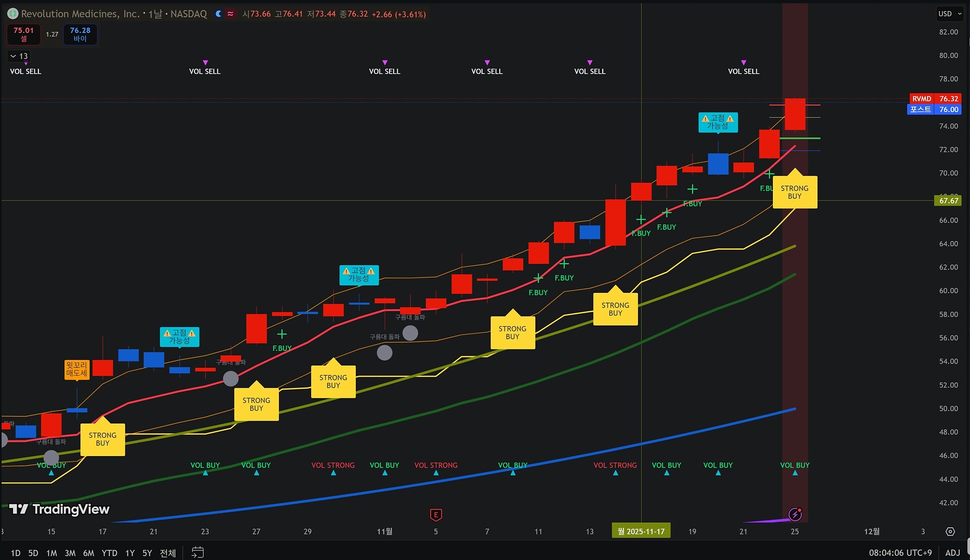Click the RVMD 76.32 price label
Image resolution: width=970 pixels, height=560 pixels.
(x=935, y=99)
